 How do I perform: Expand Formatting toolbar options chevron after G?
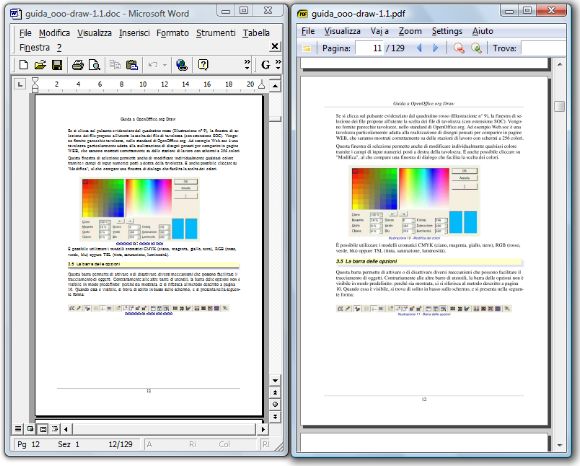(x=278, y=65)
